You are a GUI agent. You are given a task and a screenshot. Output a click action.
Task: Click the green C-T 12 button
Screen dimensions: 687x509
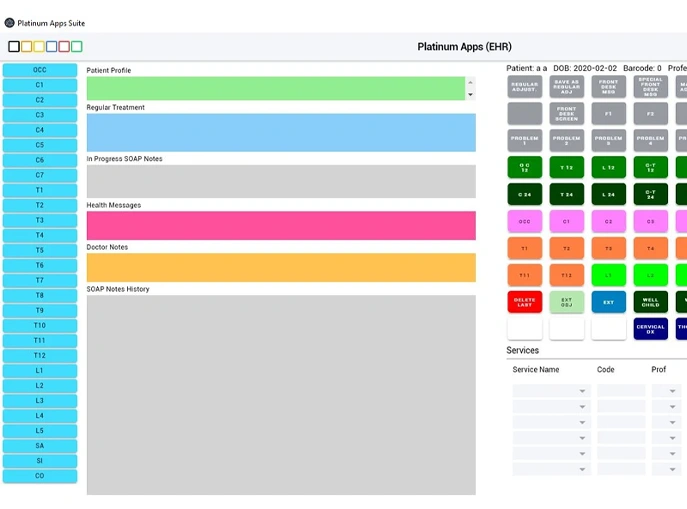point(651,167)
